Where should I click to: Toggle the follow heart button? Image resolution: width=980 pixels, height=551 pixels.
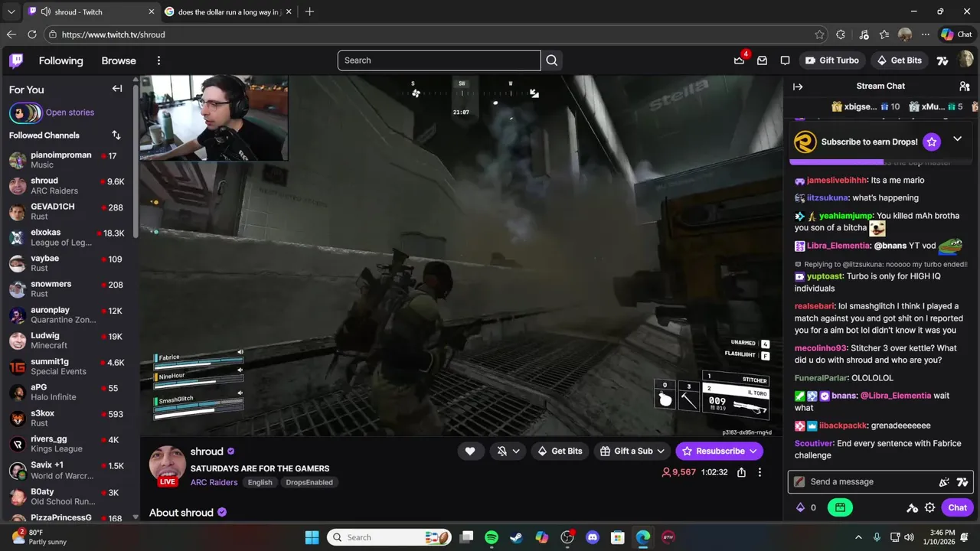click(470, 452)
